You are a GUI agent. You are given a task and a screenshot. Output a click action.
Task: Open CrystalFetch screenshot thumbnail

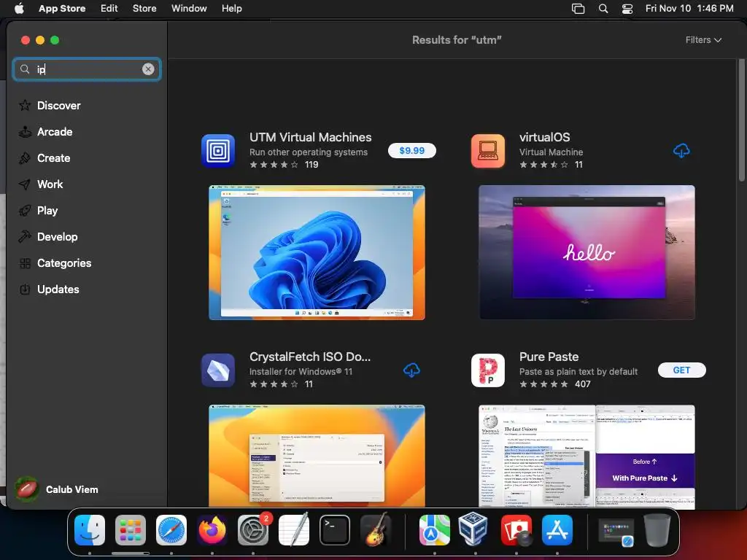point(317,456)
